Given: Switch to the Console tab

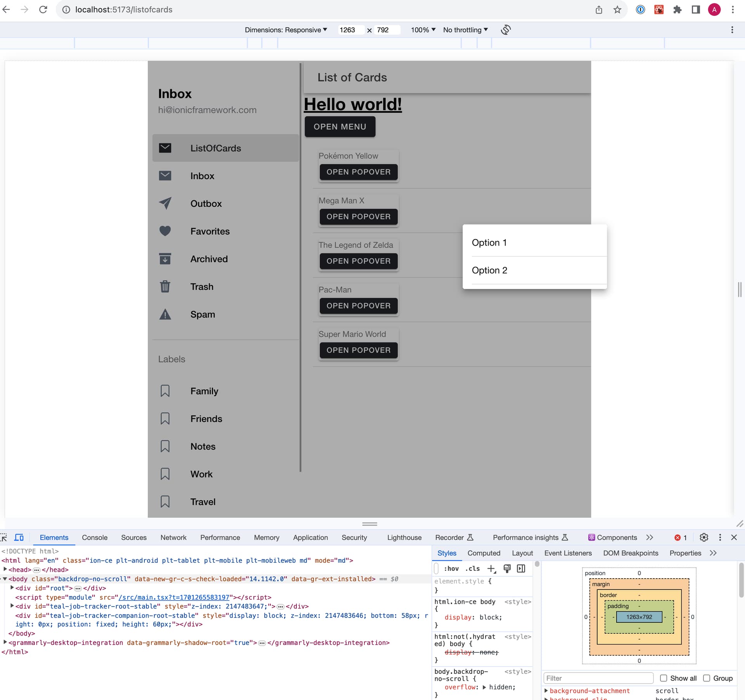Looking at the screenshot, I should click(95, 538).
